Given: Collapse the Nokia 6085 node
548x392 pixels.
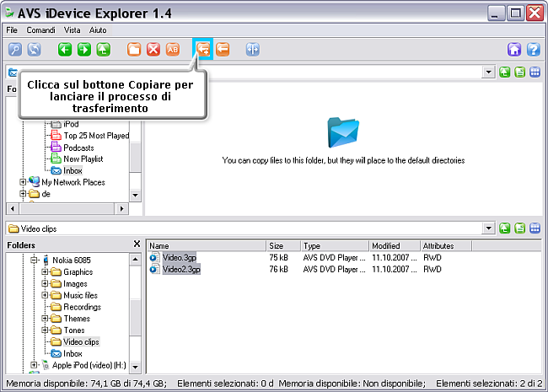Looking at the screenshot, I should tap(34, 260).
